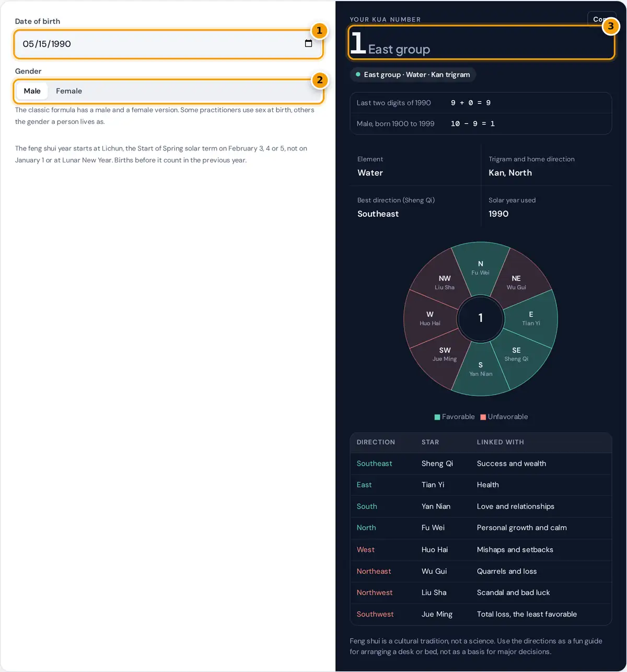Click 'East' in the direction table
Image resolution: width=627 pixels, height=672 pixels.
pos(364,485)
